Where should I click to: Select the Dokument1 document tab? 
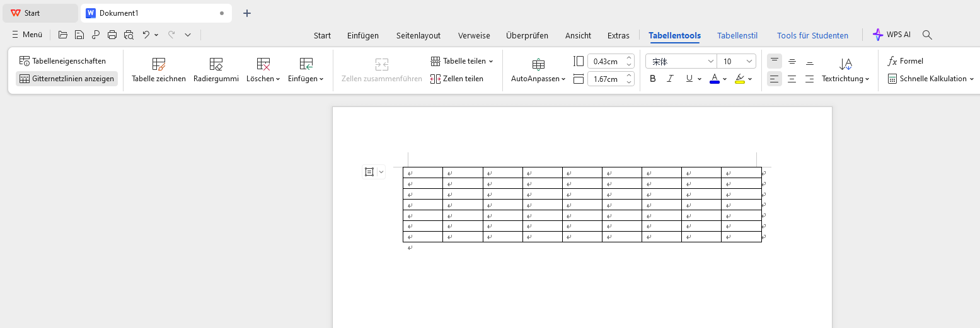[x=156, y=13]
